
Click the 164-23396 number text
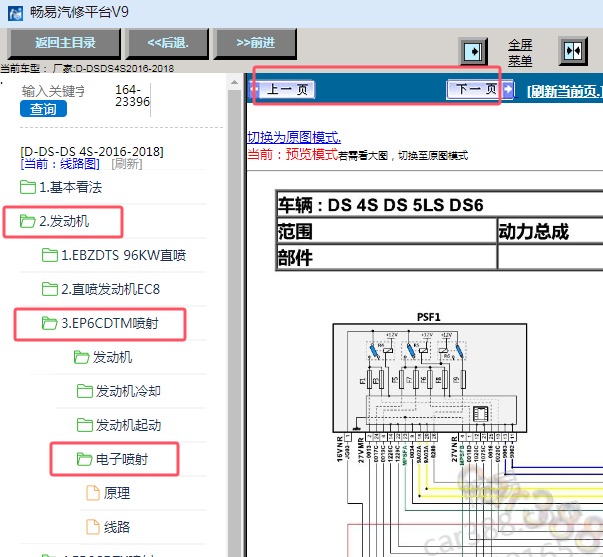[132, 95]
